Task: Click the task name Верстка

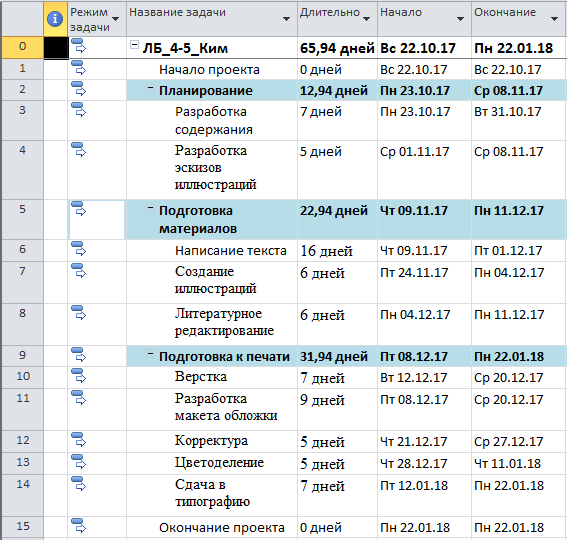Action: [201, 377]
